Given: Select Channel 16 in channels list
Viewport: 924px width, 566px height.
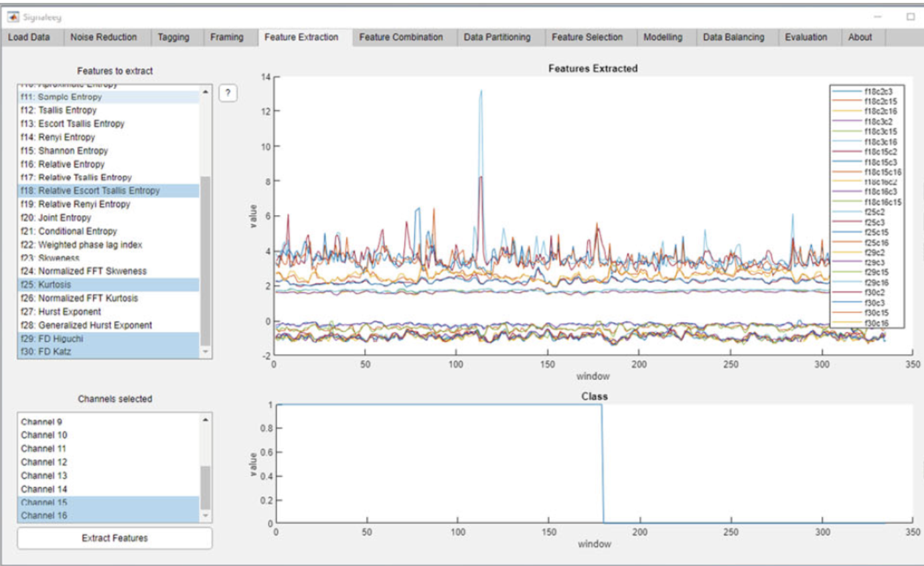Looking at the screenshot, I should [x=108, y=516].
